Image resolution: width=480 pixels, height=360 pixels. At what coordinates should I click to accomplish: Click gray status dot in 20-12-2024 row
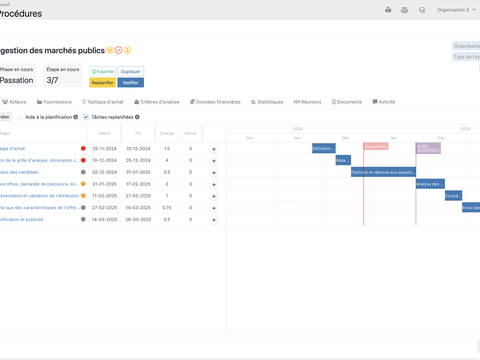click(x=83, y=172)
